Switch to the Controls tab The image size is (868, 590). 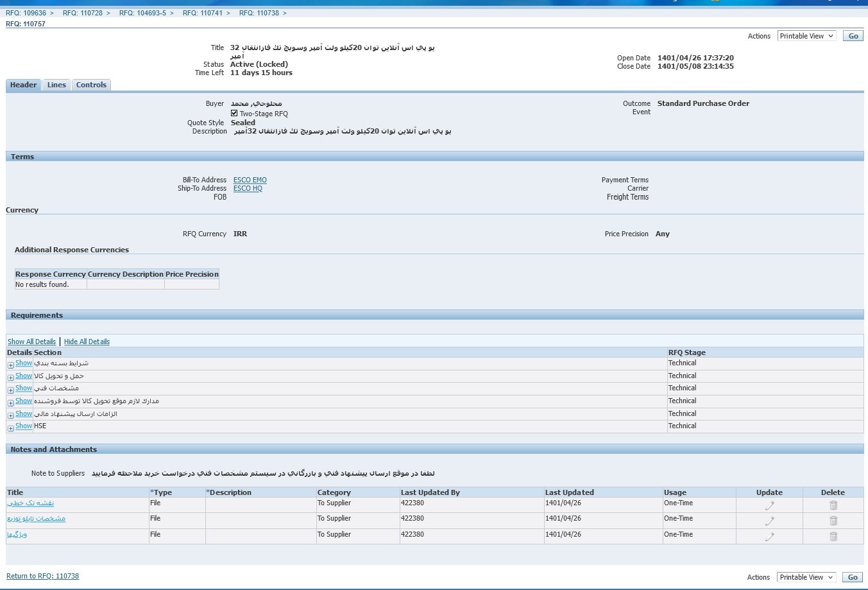(x=91, y=85)
